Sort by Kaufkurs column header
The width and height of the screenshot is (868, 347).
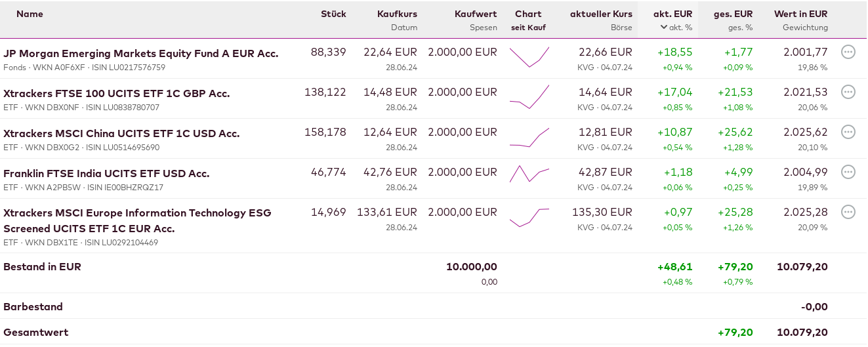tap(397, 14)
